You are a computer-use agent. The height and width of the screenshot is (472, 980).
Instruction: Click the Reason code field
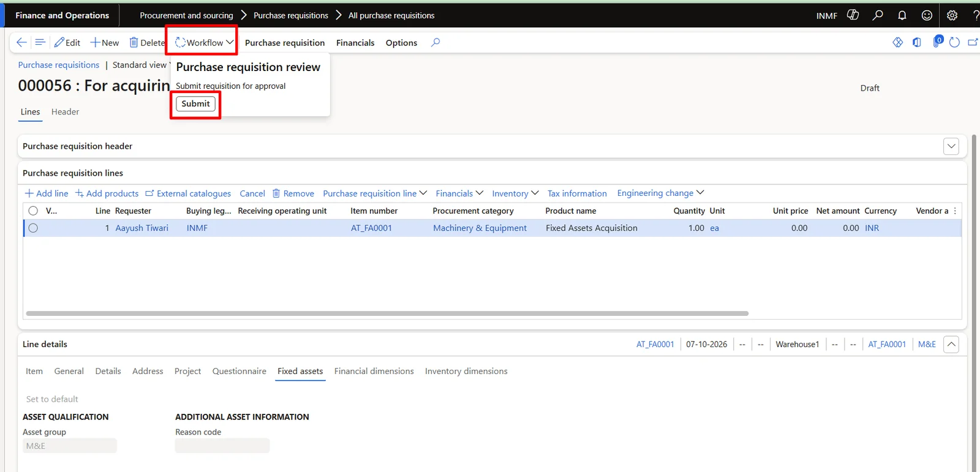[222, 446]
